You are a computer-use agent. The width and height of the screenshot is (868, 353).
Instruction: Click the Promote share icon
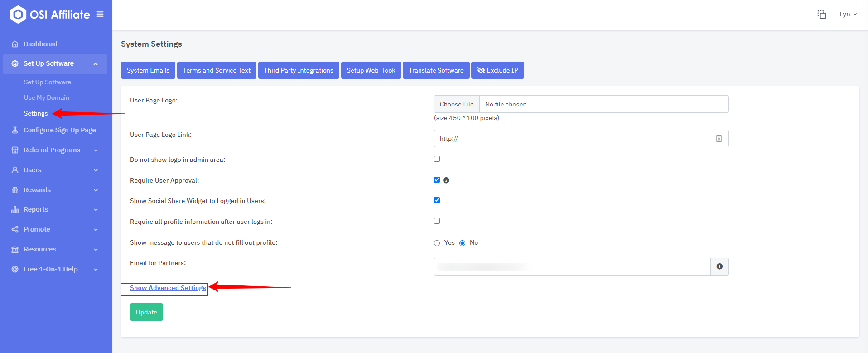coord(15,229)
